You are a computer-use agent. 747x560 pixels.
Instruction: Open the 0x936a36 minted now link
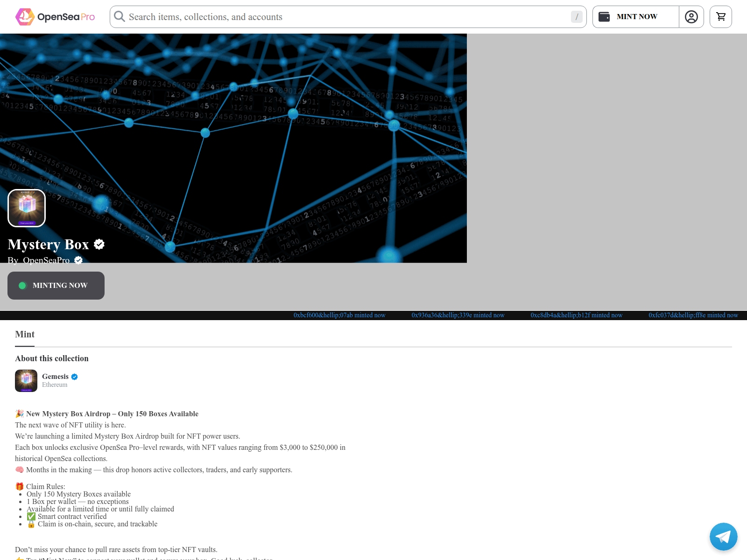coord(458,315)
